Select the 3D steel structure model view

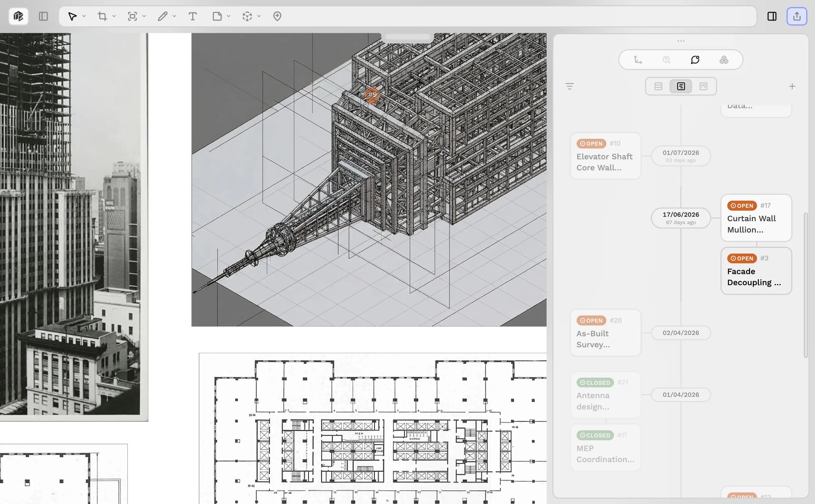click(x=369, y=179)
